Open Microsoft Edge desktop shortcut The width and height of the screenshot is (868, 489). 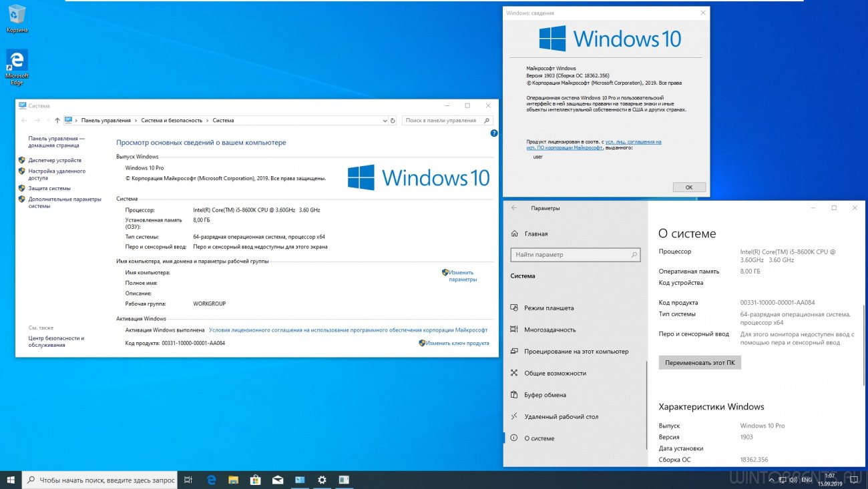17,67
